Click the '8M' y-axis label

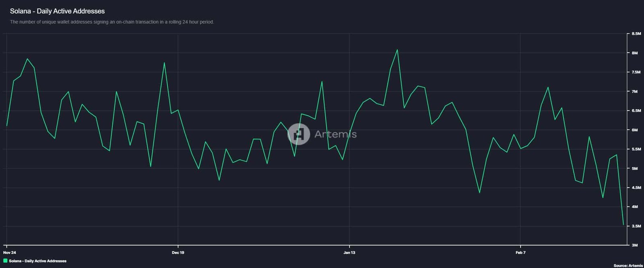tap(635, 53)
